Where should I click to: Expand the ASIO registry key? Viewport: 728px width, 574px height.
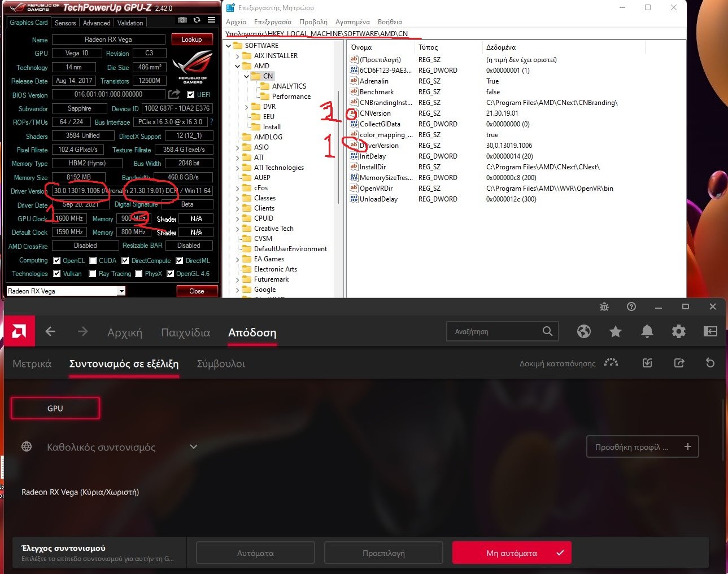pyautogui.click(x=238, y=147)
